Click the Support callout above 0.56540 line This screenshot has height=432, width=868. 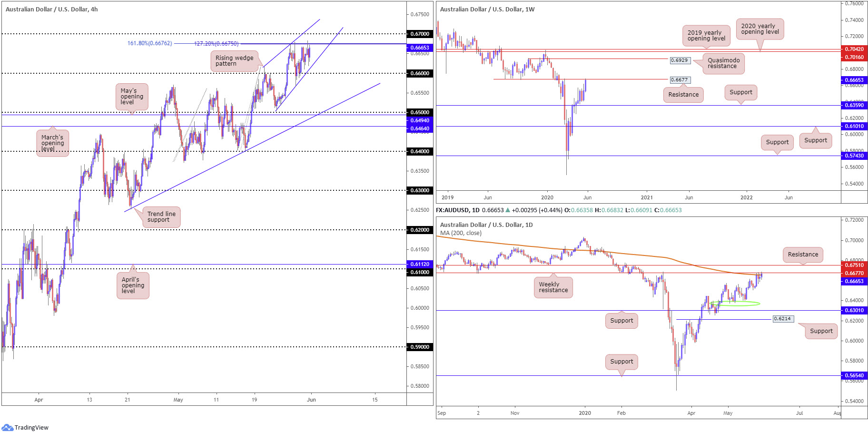(x=621, y=362)
